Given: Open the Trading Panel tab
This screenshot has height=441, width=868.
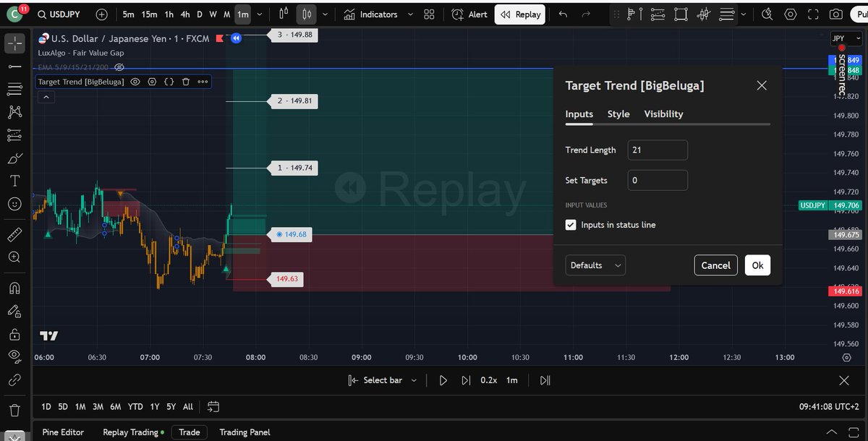Looking at the screenshot, I should 244,432.
